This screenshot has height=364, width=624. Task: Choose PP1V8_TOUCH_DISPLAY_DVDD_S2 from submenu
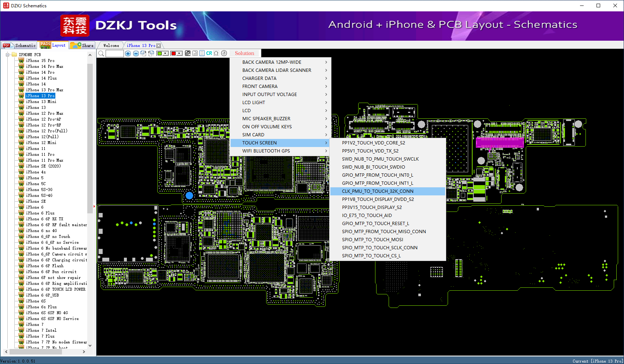coord(388,199)
